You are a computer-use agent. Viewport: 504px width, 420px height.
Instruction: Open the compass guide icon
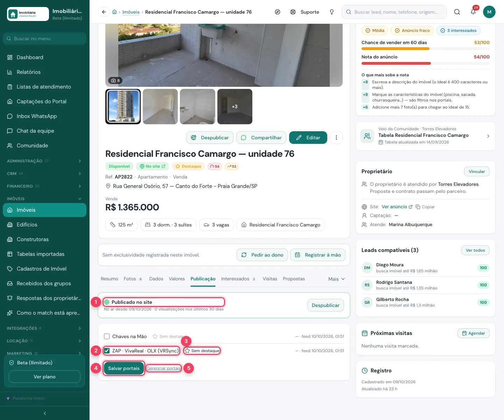tap(278, 12)
